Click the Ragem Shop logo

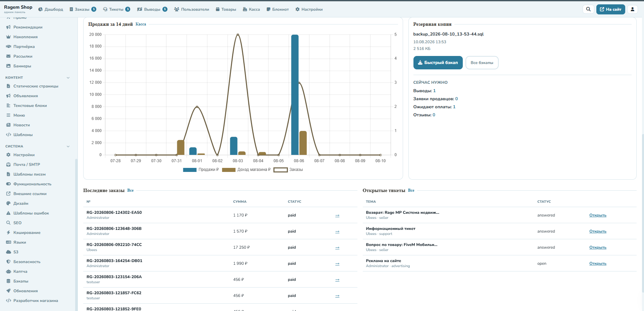[x=18, y=9]
